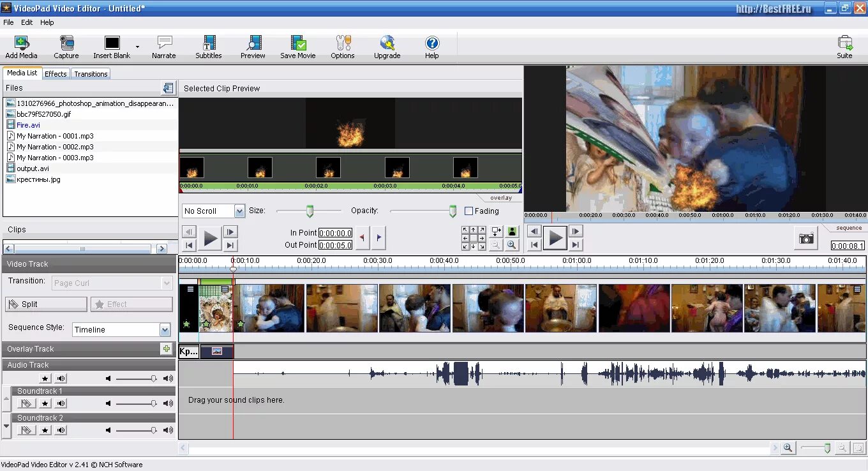Viewport: 868px width, 471px height.
Task: Click the Files panel pop-out icon
Action: pyautogui.click(x=168, y=88)
